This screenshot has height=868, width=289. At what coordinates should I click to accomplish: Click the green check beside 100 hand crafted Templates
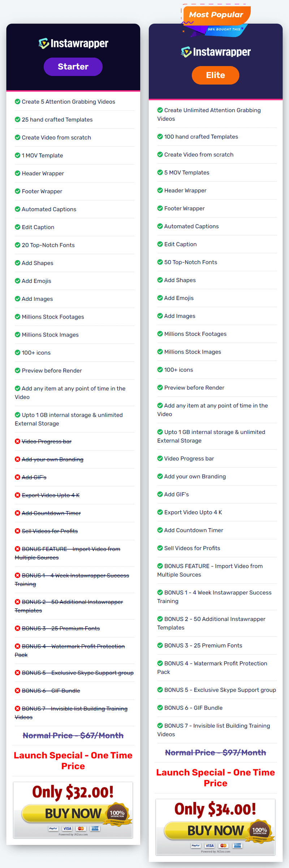[160, 136]
